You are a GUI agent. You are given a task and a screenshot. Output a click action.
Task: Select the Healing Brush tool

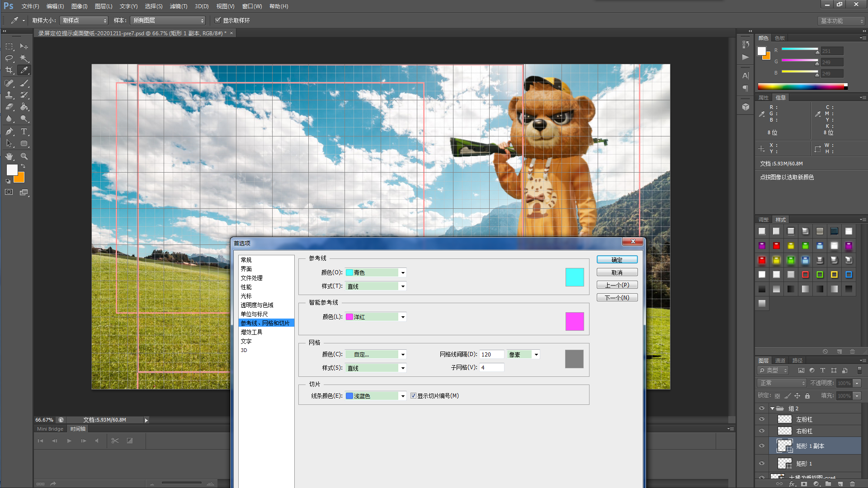click(9, 83)
